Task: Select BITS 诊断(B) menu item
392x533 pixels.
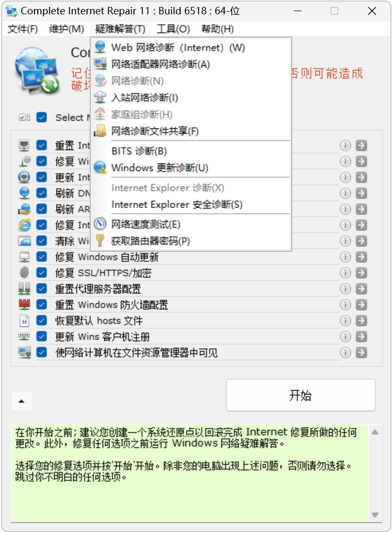Action: [191, 151]
